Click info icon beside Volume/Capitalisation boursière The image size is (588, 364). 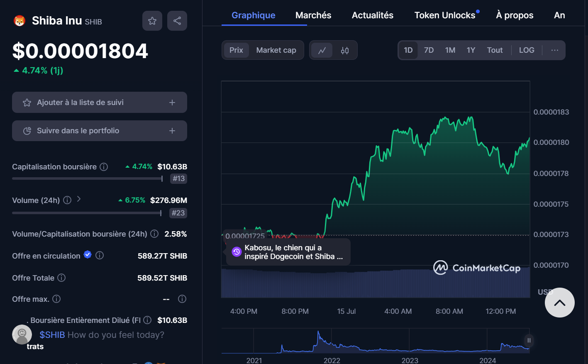(154, 234)
